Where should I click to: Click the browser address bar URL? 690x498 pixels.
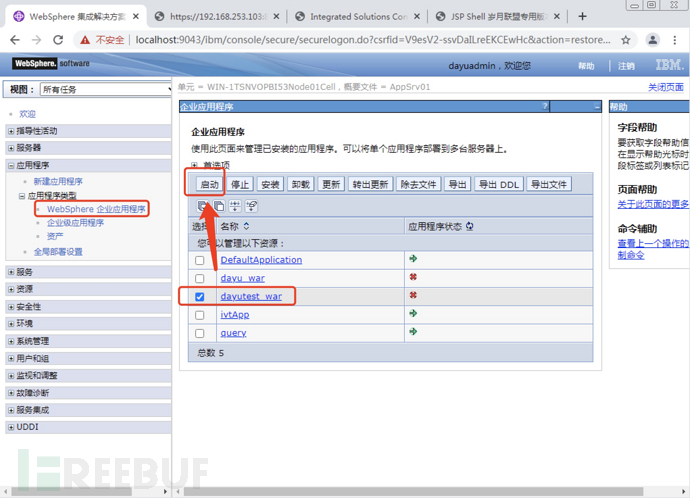(x=372, y=40)
